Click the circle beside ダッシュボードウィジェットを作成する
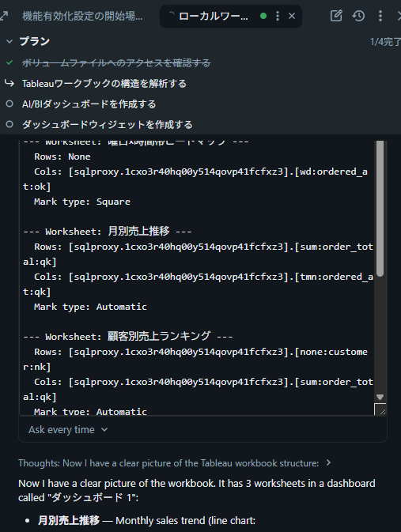 (x=9, y=125)
